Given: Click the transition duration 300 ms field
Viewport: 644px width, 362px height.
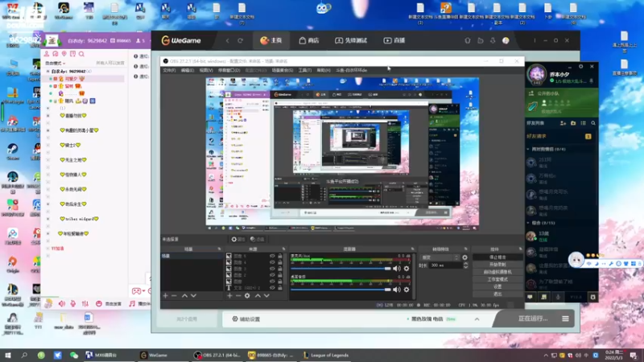Looking at the screenshot, I should [x=445, y=265].
